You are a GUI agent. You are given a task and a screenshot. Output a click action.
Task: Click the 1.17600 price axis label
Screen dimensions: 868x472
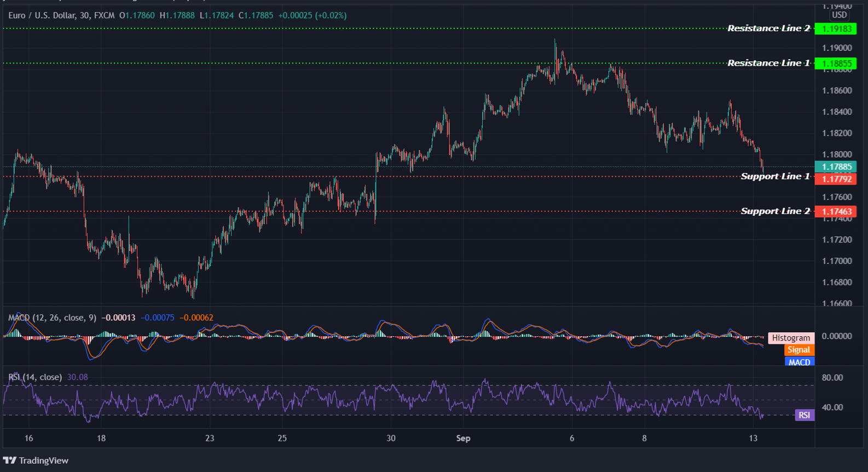click(837, 197)
